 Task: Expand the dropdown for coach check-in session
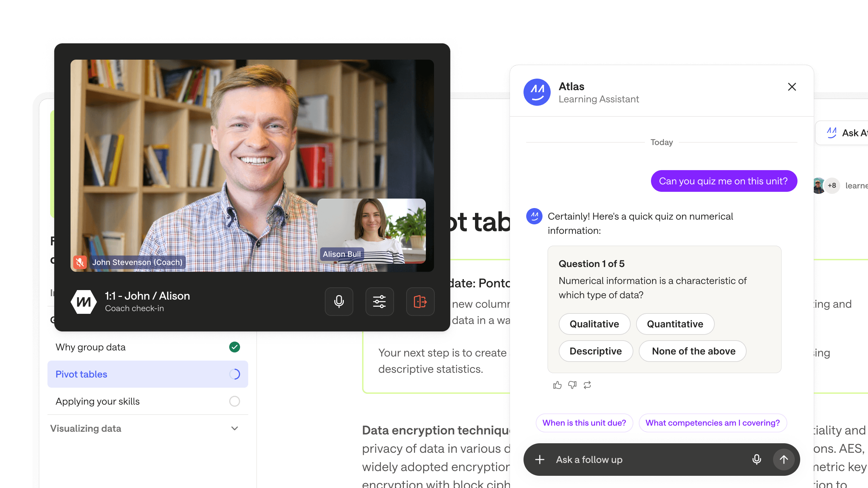[x=380, y=300]
